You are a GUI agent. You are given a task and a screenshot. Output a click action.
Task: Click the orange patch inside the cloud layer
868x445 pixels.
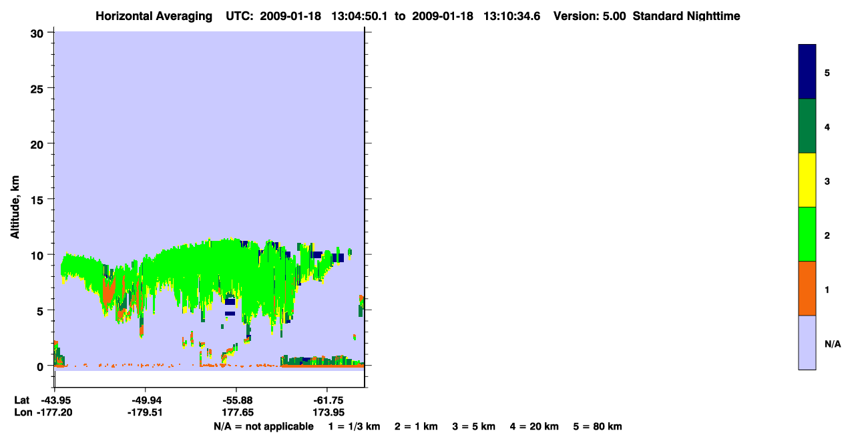pos(109,291)
